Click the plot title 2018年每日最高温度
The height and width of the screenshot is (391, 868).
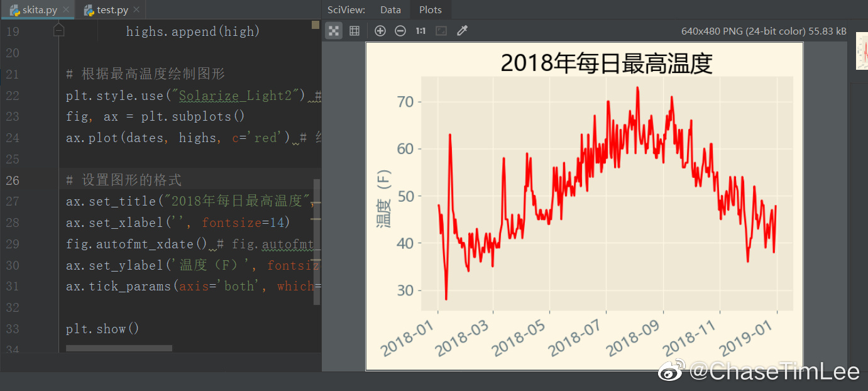606,63
